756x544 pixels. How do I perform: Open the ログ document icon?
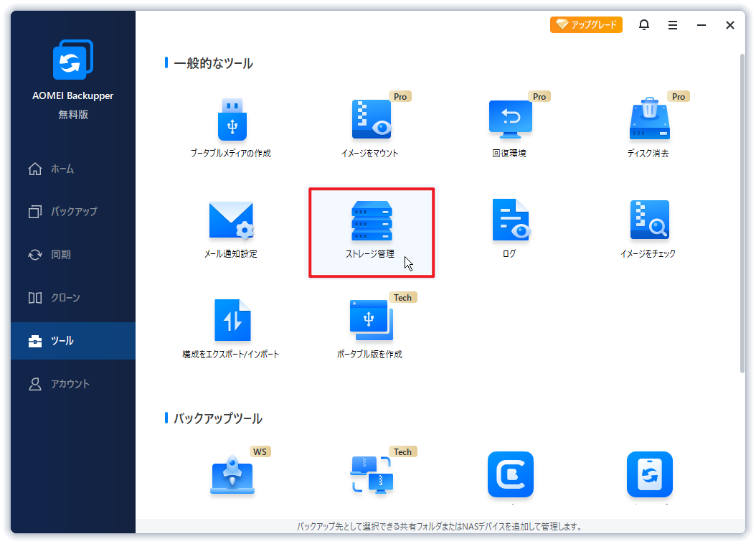511,220
